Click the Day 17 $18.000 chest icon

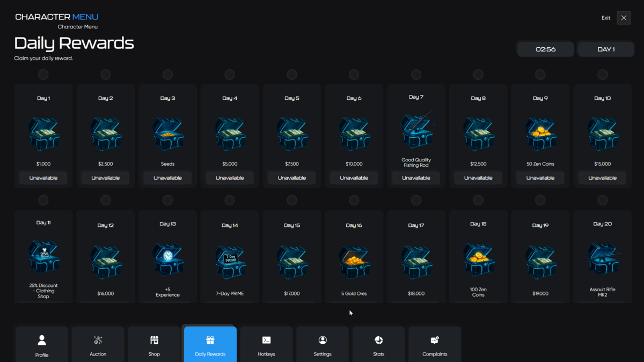(x=416, y=262)
